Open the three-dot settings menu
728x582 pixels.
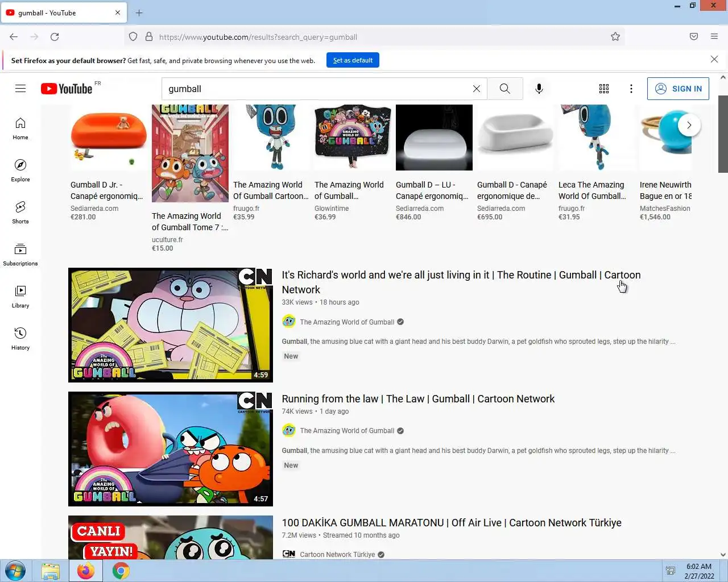coord(631,89)
